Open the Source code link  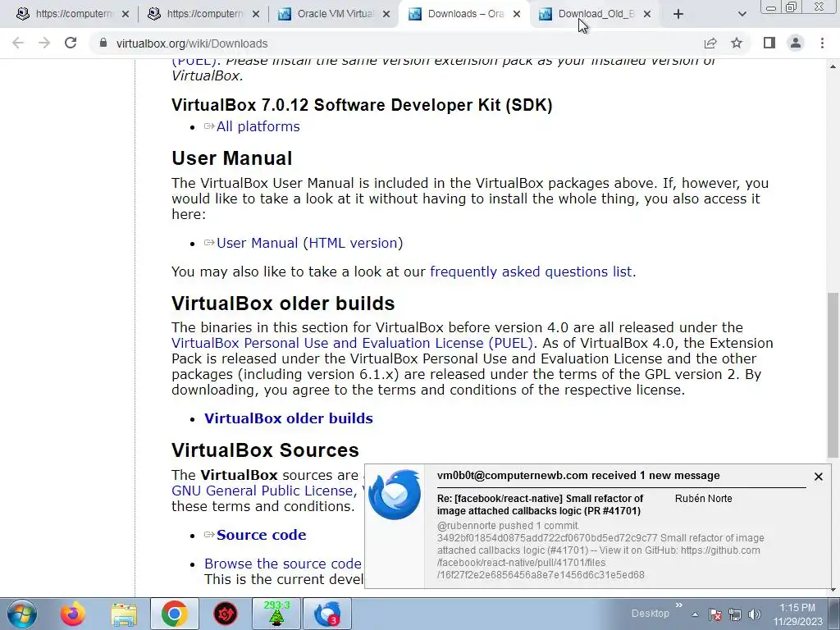[261, 535]
